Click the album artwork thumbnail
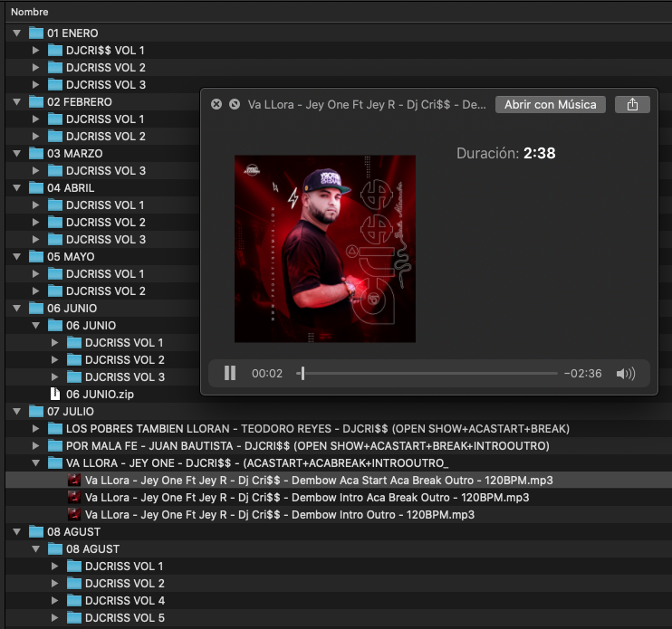This screenshot has width=672, height=629. pyautogui.click(x=325, y=249)
